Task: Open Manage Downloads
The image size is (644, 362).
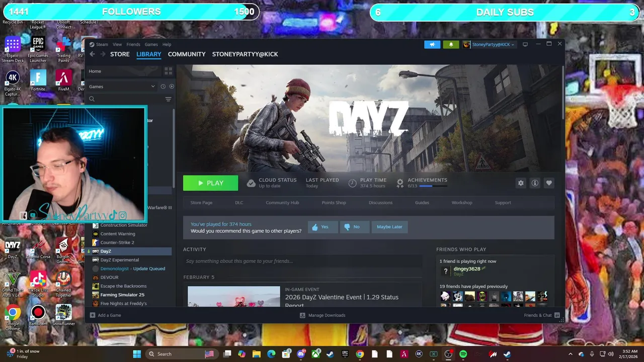Action: [x=323, y=315]
